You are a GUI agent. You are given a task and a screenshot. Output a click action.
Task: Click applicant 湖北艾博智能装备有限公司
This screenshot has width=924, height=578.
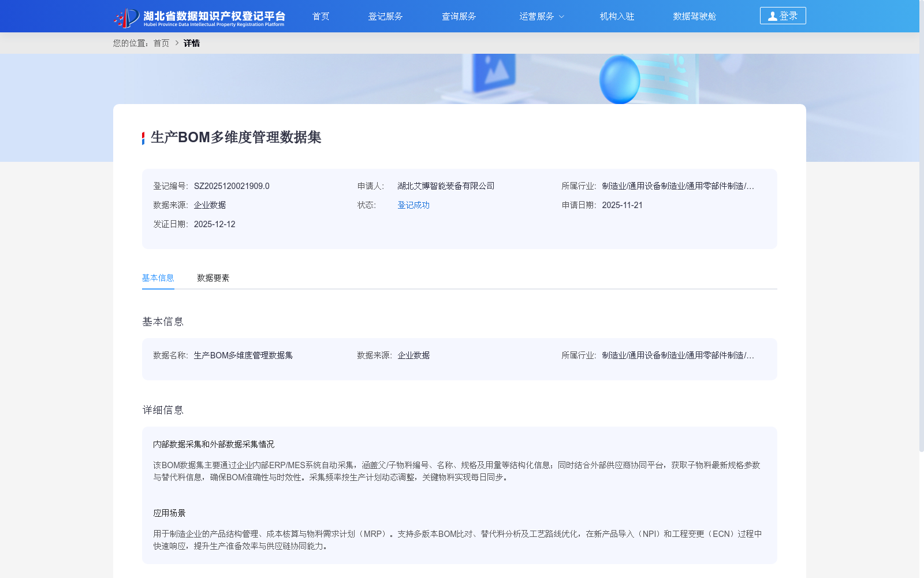pyautogui.click(x=446, y=186)
